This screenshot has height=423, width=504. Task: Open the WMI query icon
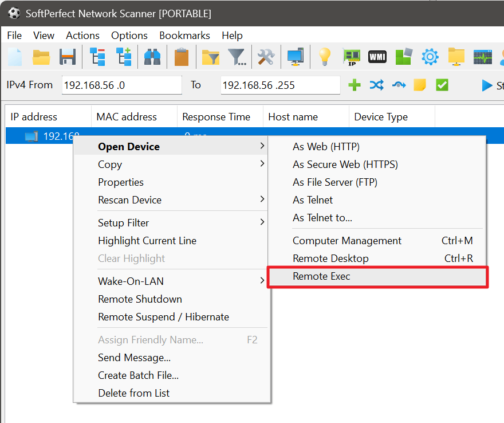377,57
